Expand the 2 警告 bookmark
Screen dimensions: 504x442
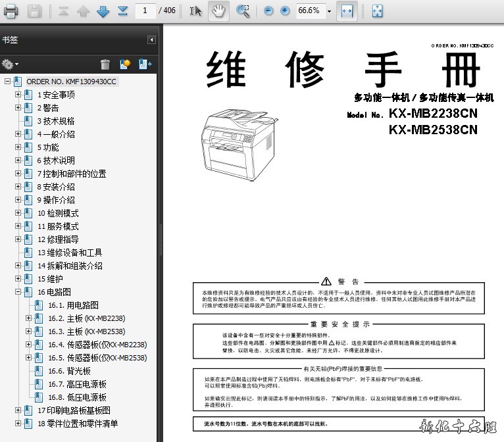coord(18,108)
